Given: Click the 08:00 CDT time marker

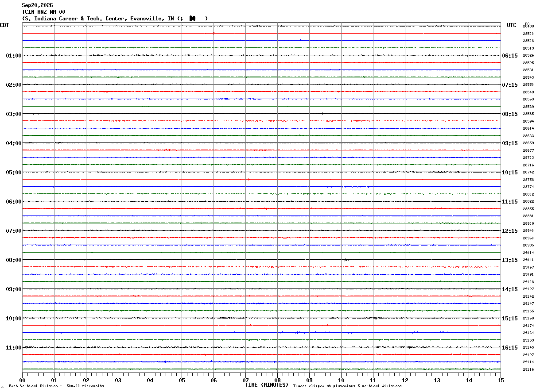Looking at the screenshot, I should point(13,260).
